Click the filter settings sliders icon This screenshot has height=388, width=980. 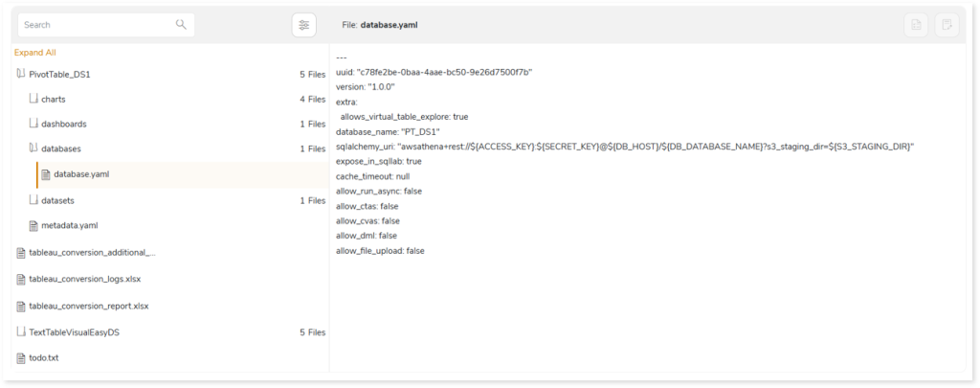click(303, 25)
